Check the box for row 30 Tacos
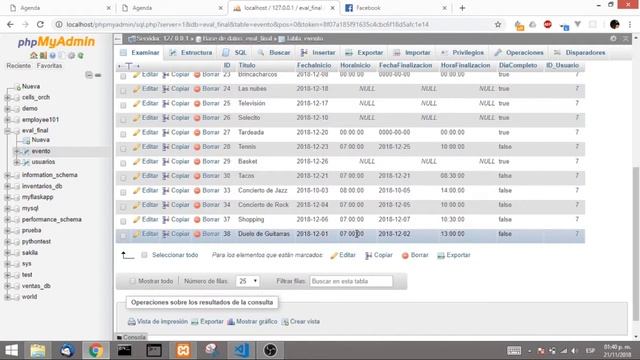This screenshot has height=360, width=640. click(123, 178)
